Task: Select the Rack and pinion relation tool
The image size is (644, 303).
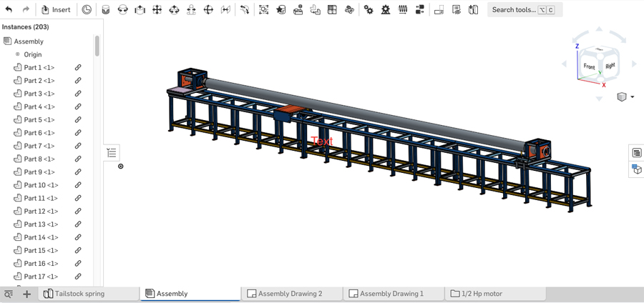Action: point(386,10)
